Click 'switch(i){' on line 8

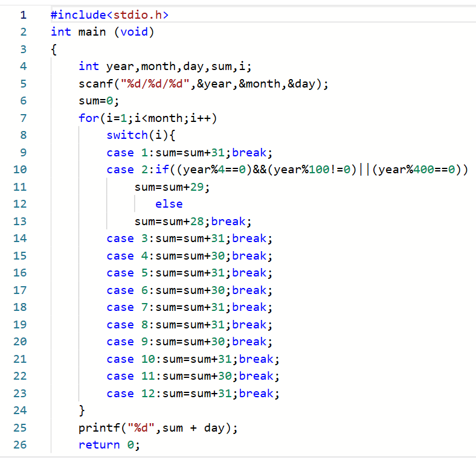[x=141, y=135]
